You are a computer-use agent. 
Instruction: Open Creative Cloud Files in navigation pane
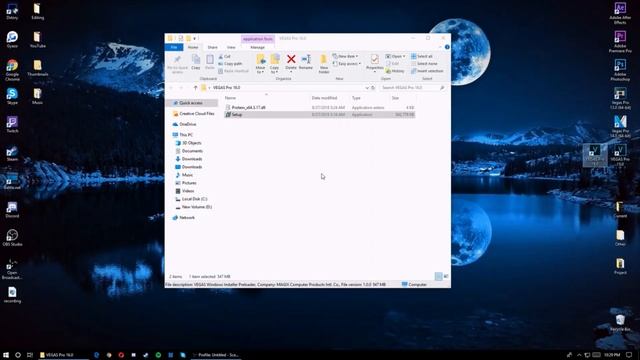click(x=197, y=113)
